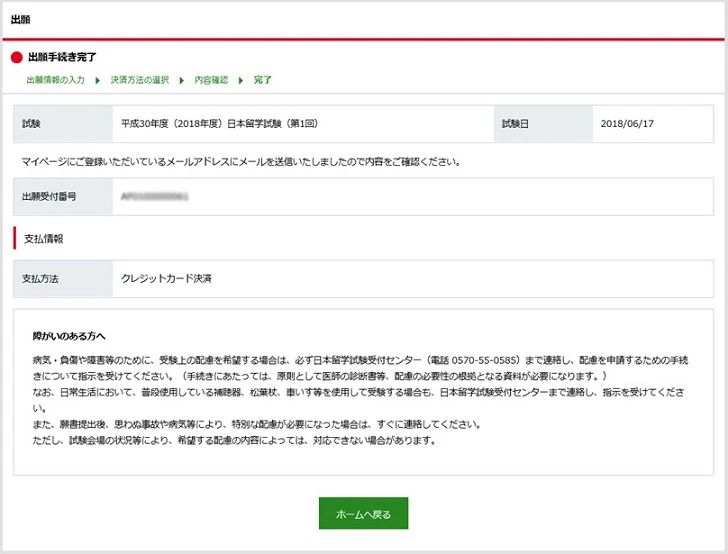
Task: Select the 出願情報の入力 step in breadcrumb
Action: pyautogui.click(x=56, y=80)
